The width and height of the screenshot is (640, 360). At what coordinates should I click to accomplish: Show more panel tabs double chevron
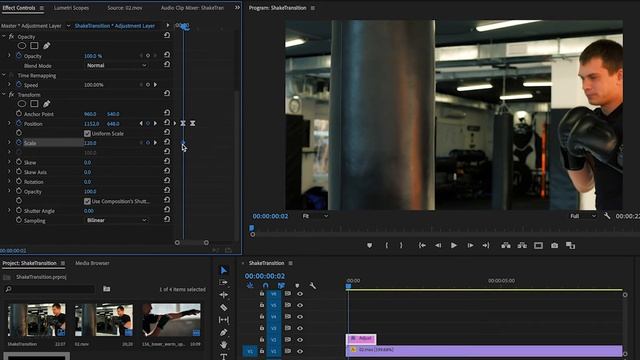(x=237, y=7)
